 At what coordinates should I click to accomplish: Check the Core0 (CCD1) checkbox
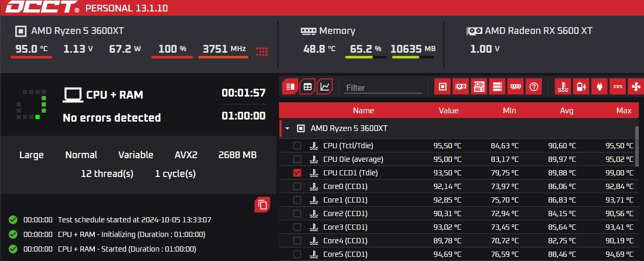click(297, 186)
